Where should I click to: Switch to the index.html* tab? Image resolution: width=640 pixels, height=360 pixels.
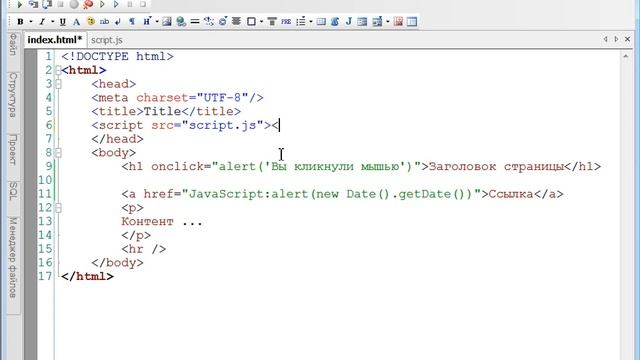click(x=55, y=40)
